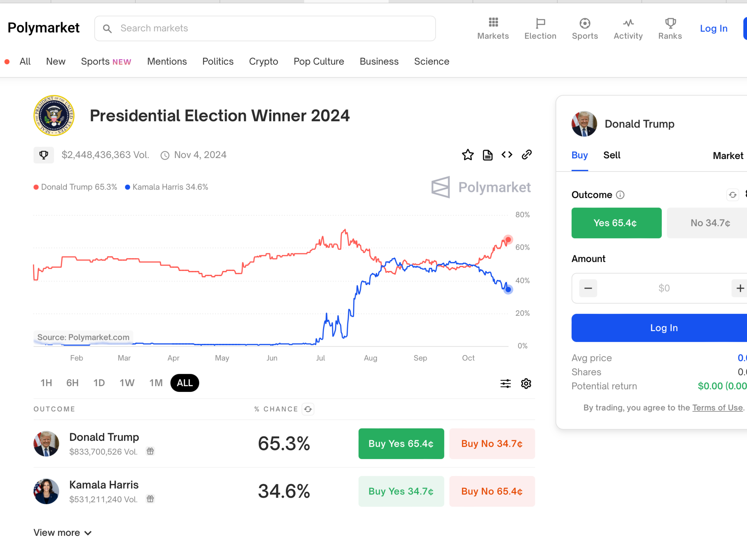Click the favorite star icon
Image resolution: width=747 pixels, height=560 pixels.
467,155
